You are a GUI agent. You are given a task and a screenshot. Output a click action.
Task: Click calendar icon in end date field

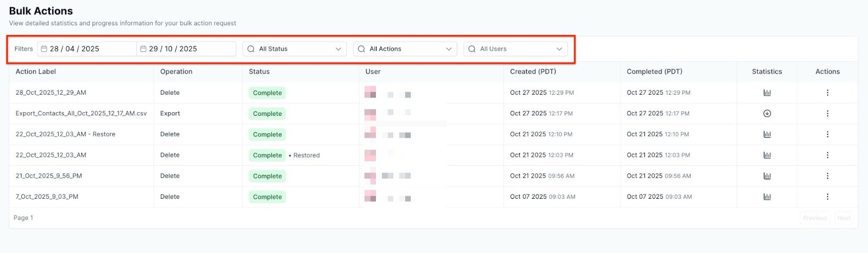[143, 49]
